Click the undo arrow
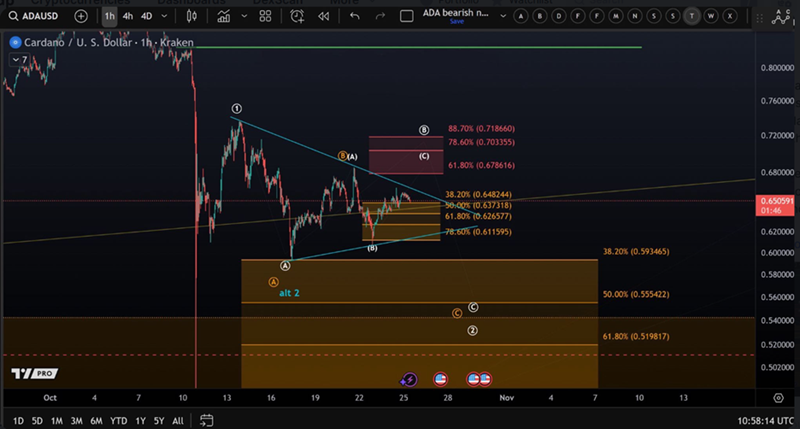 (x=354, y=16)
